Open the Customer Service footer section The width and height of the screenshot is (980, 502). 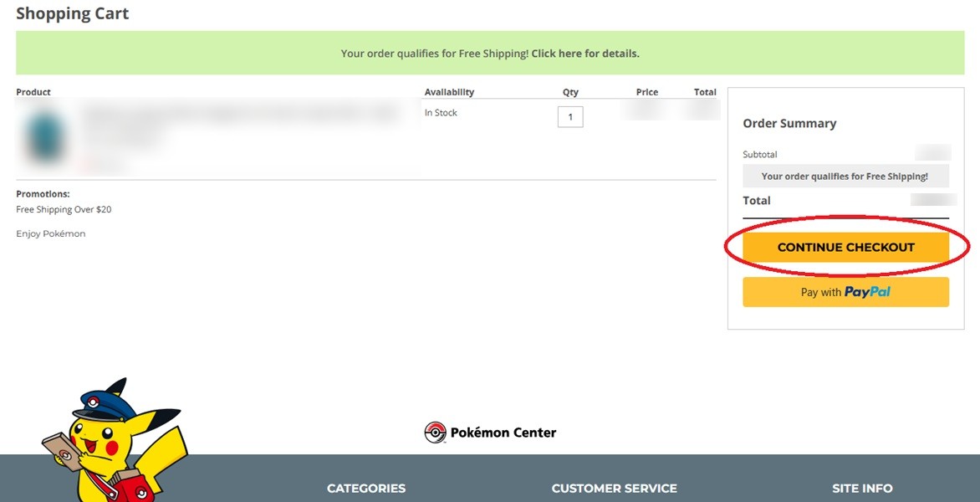tap(614, 489)
